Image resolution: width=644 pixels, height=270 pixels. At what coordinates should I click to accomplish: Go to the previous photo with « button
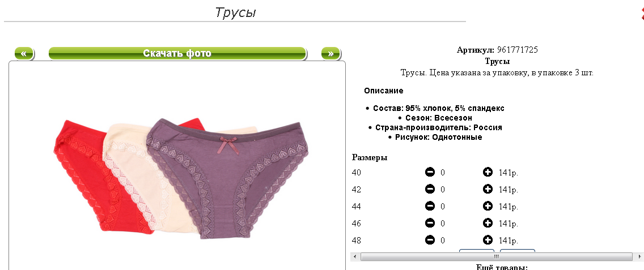pyautogui.click(x=24, y=53)
